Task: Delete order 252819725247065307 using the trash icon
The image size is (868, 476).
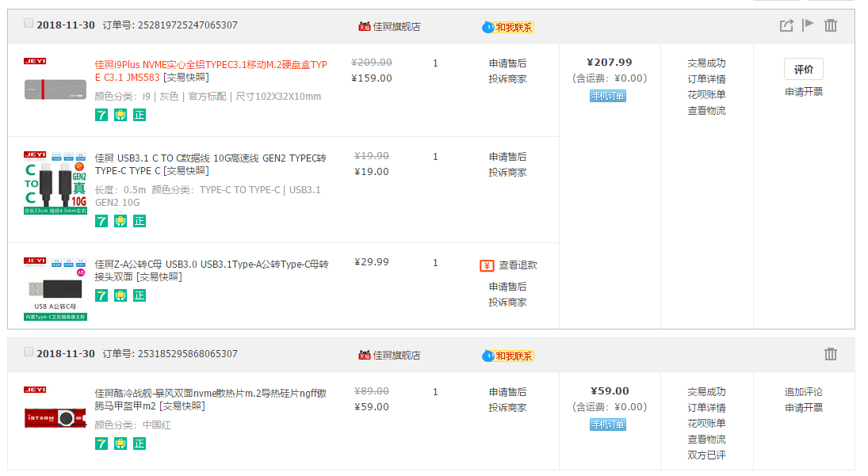Action: (x=831, y=25)
